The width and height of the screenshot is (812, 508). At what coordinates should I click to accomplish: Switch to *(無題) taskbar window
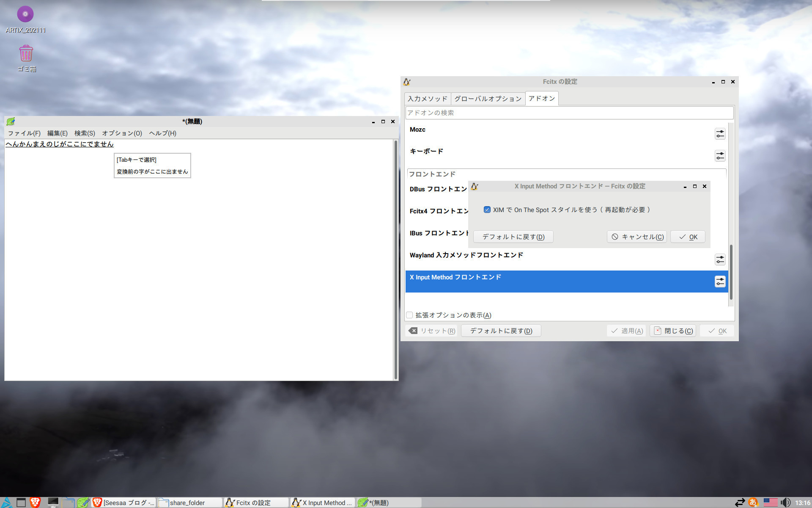point(389,502)
